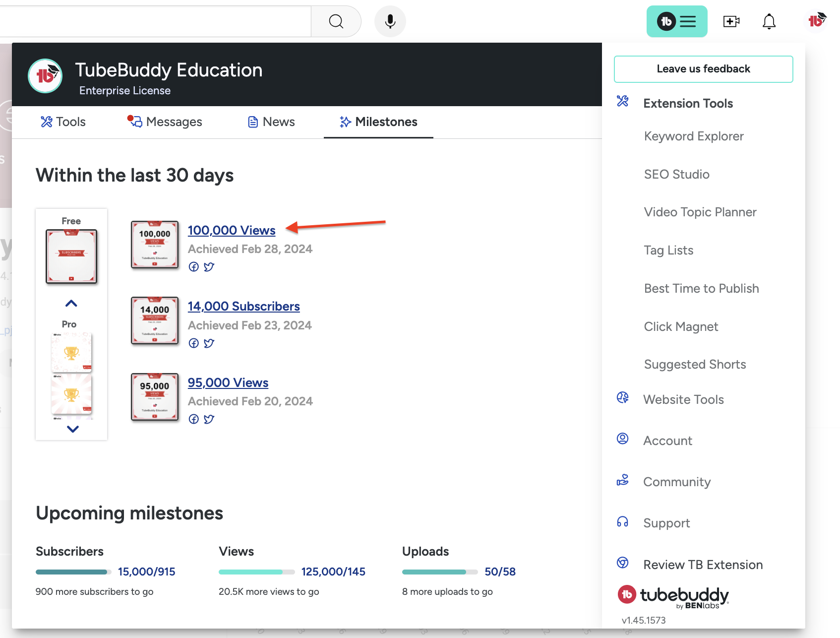Viewport: 840px width, 638px height.
Task: Share 95,000 Views milestone on Facebook
Action: [x=194, y=419]
